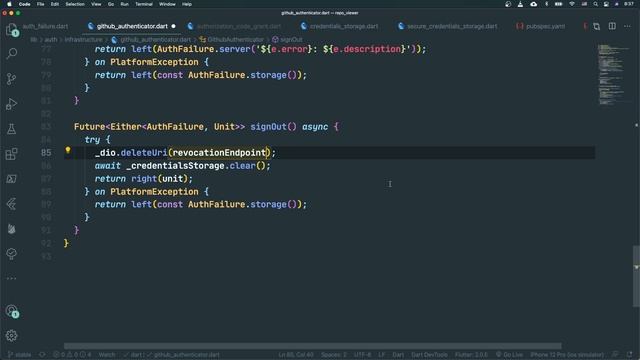640x360 pixels.
Task: Open Spotlight search in macOS menu bar
Action: click(x=596, y=4)
